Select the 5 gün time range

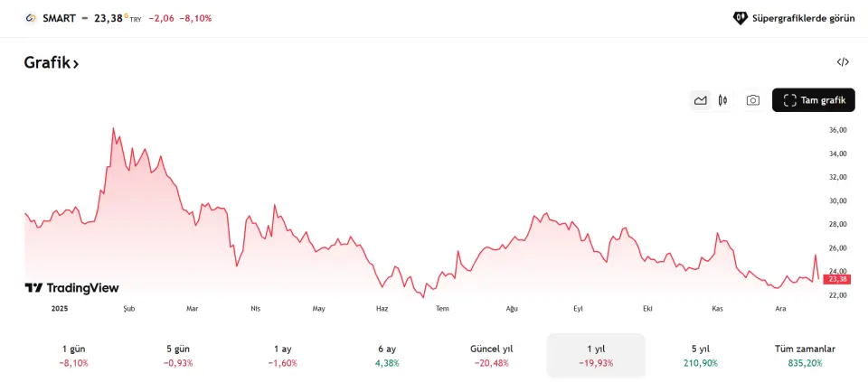point(179,355)
